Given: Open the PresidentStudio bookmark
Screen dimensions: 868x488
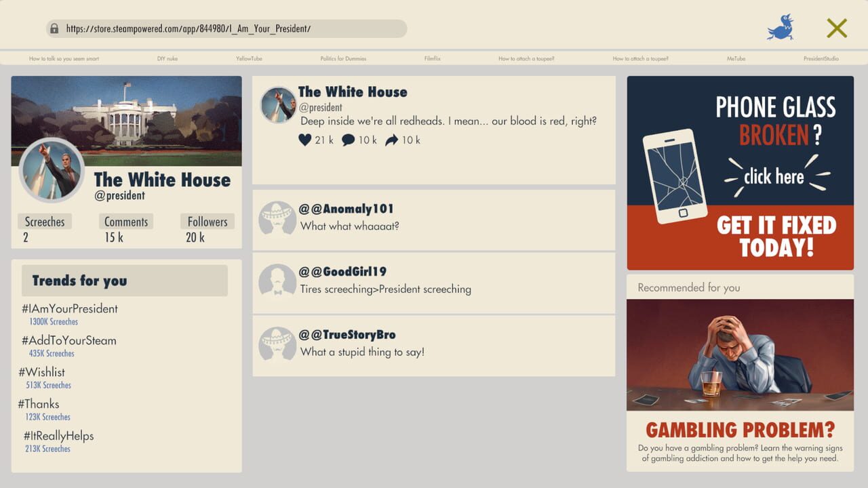Looking at the screenshot, I should (821, 59).
